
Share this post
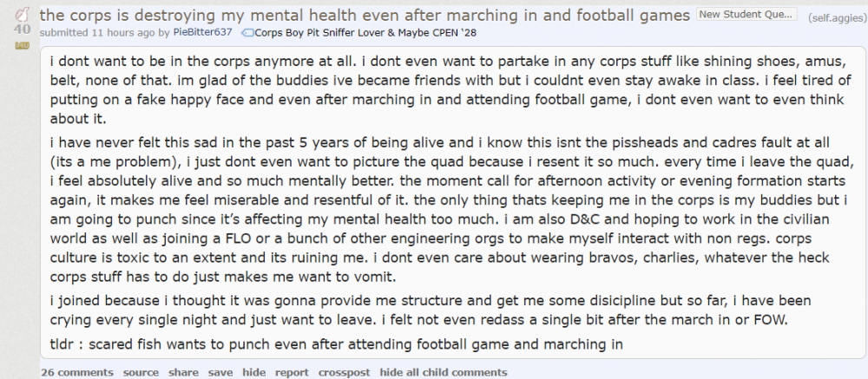click(x=183, y=372)
